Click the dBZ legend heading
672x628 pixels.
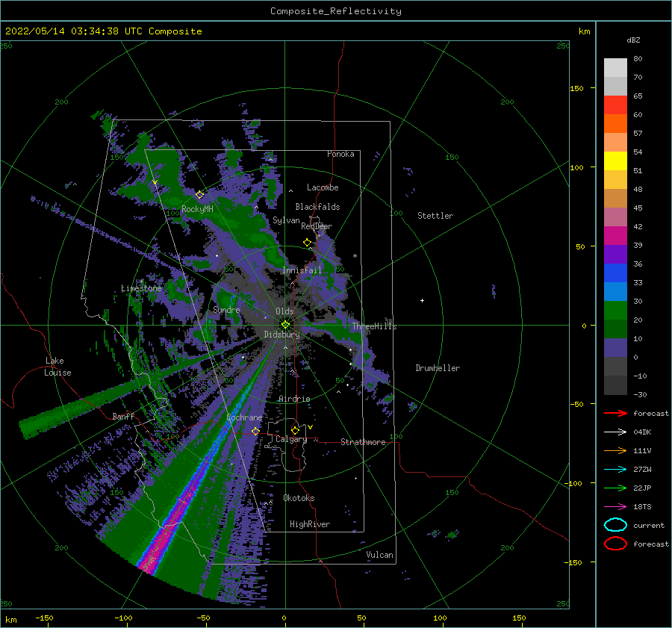pyautogui.click(x=633, y=40)
